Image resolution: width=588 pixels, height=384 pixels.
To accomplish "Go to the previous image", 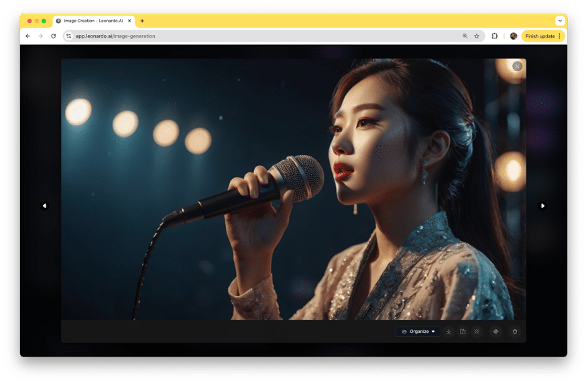I will coord(45,206).
